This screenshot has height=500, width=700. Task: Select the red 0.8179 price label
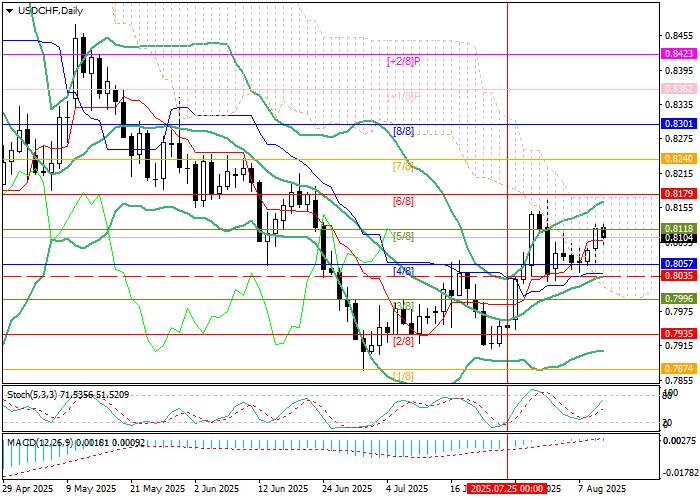[679, 193]
